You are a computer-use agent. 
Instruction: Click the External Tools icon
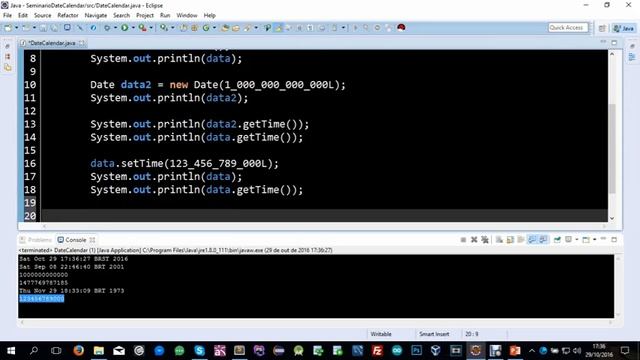coord(164,28)
